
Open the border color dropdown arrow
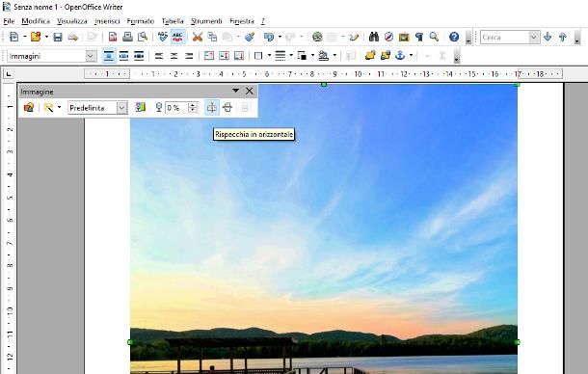pos(312,56)
